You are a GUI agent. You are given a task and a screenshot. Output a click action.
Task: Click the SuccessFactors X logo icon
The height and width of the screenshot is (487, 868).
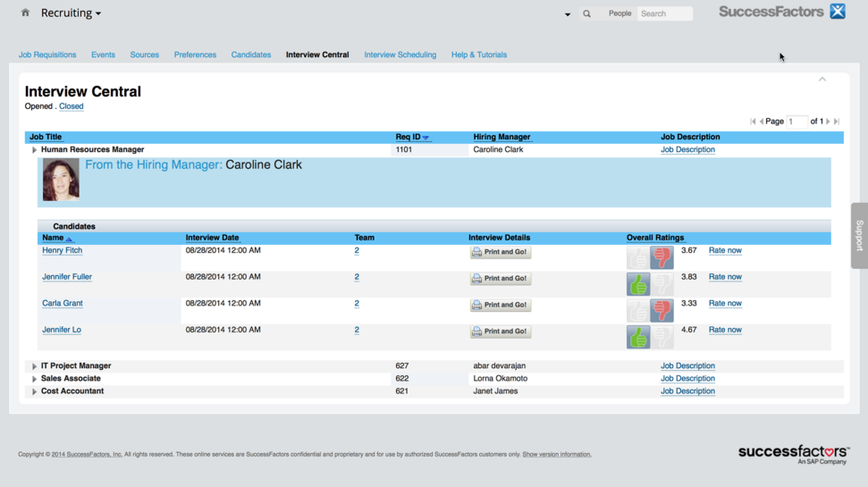pyautogui.click(x=838, y=11)
